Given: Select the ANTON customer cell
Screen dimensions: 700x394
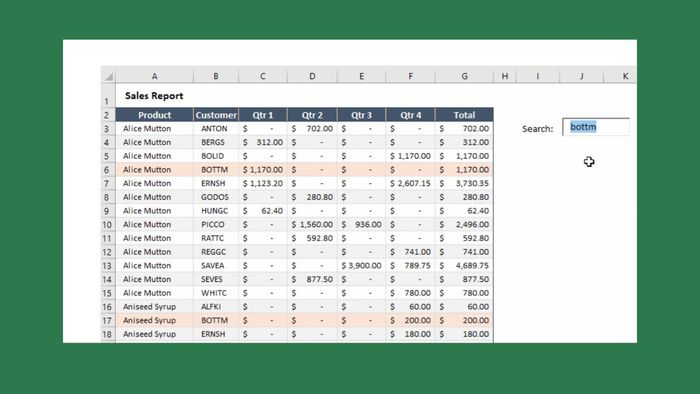Looking at the screenshot, I should 216,129.
